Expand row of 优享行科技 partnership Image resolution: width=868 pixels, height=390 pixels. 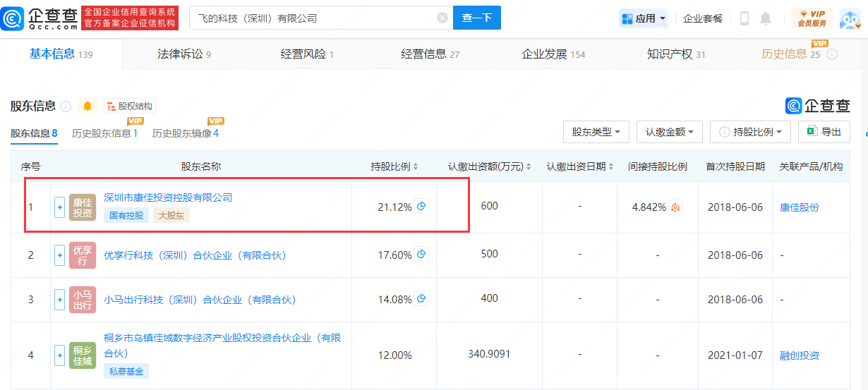[x=59, y=255]
